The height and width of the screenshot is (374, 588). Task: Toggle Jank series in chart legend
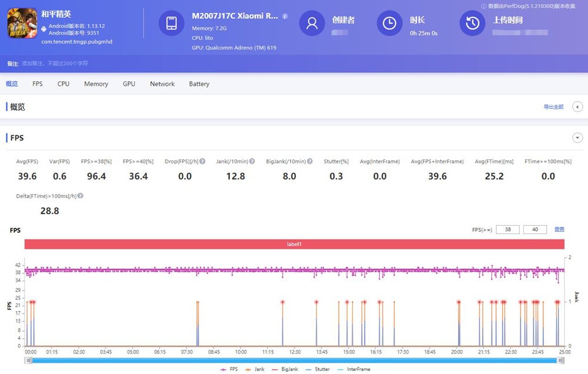point(255,369)
